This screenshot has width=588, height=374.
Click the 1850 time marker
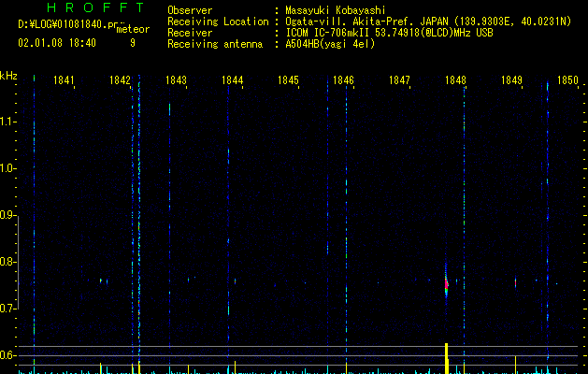point(567,79)
